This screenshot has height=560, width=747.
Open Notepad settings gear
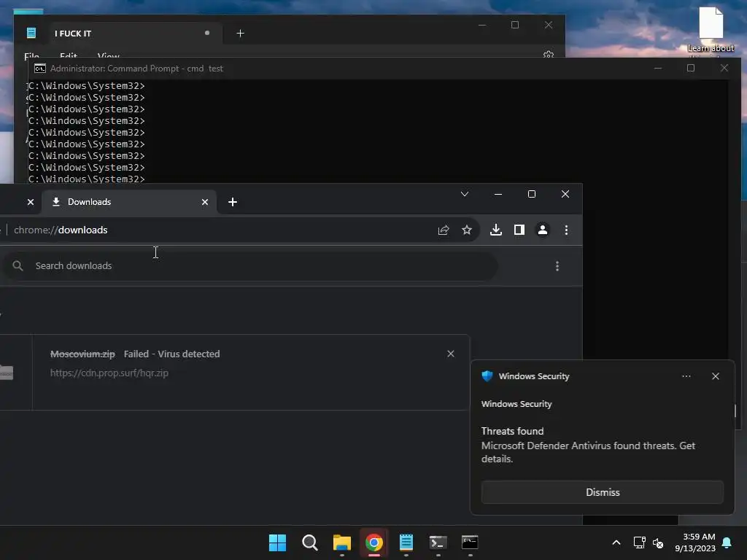coord(549,55)
